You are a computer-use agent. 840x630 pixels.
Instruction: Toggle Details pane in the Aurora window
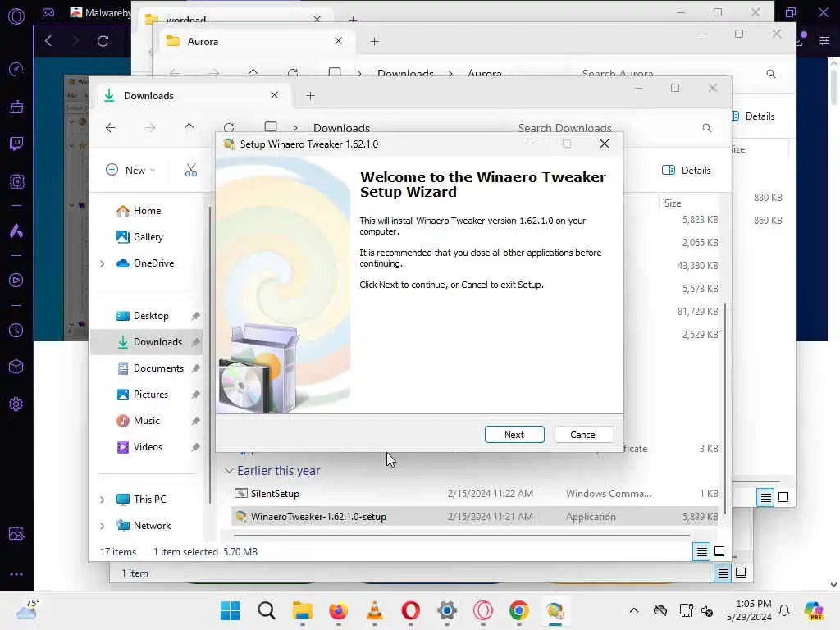pyautogui.click(x=753, y=116)
